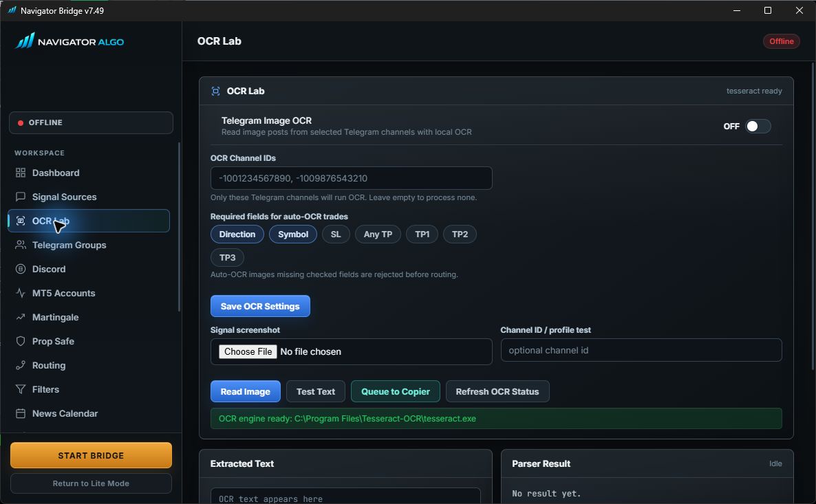Toggle the Direction required field chip

tap(237, 234)
